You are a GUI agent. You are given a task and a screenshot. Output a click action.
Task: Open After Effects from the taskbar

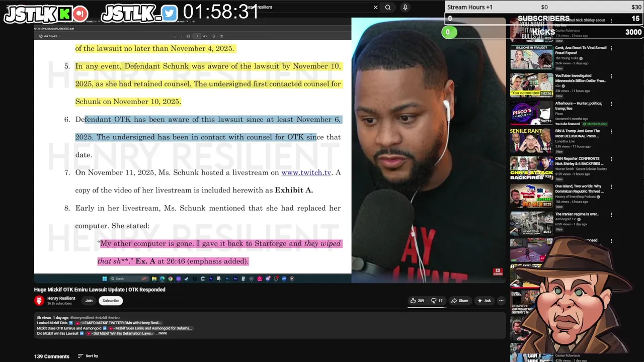[x=235, y=279]
